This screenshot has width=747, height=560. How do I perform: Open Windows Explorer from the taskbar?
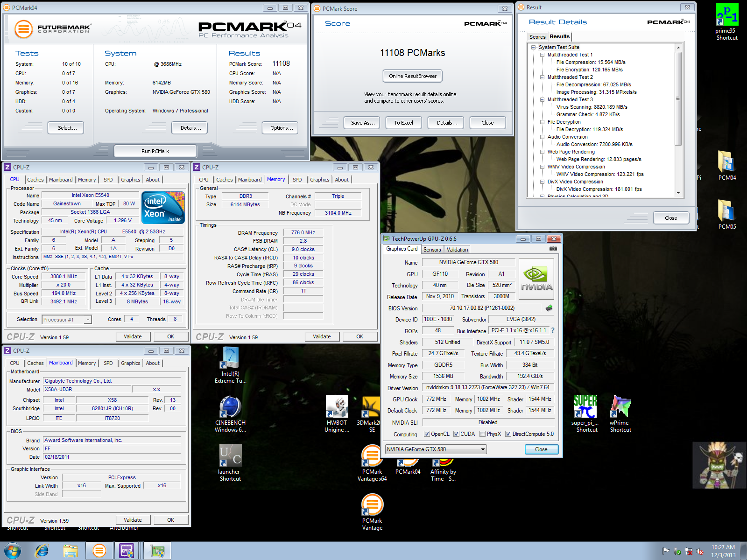[x=70, y=551]
